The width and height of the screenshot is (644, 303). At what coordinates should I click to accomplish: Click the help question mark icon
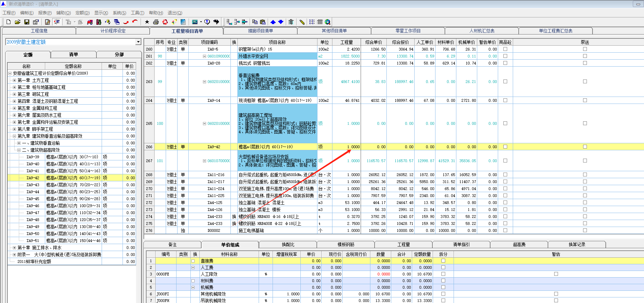(207, 22)
